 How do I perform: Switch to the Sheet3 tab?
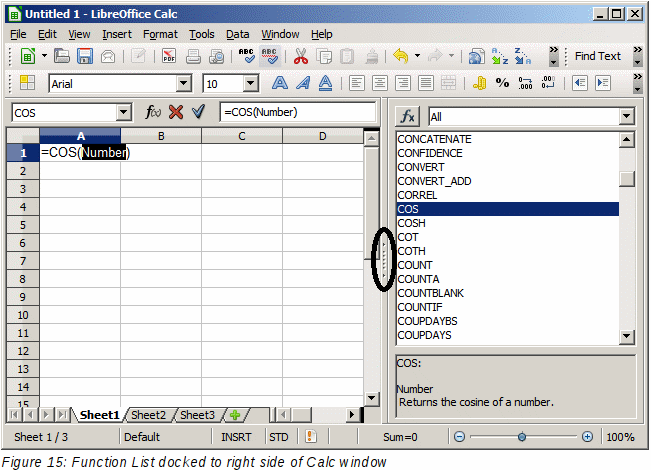click(x=198, y=415)
